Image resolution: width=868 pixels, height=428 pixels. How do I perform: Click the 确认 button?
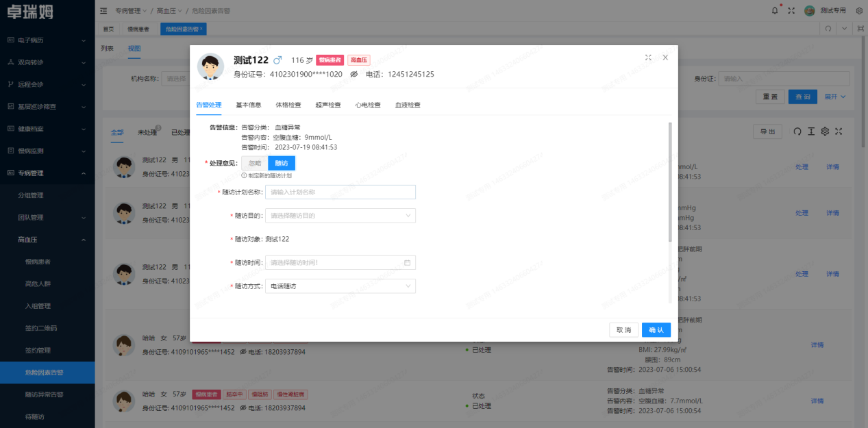click(x=656, y=330)
